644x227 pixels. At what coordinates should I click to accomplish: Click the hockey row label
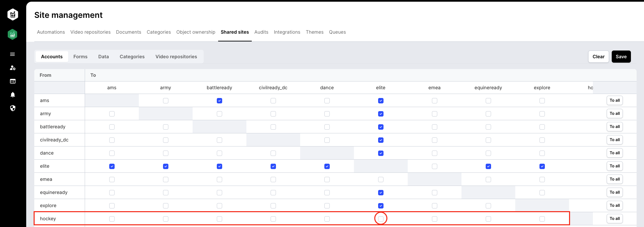click(x=48, y=219)
